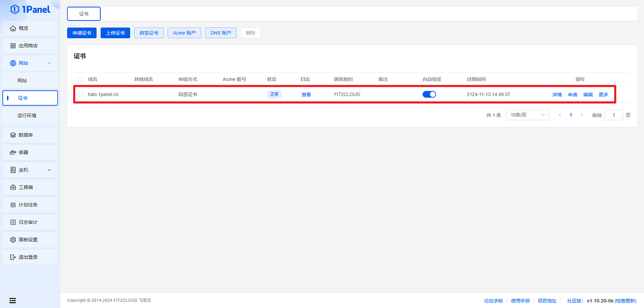Screen dimensions: 644x308
Task: Select the 证书 tab at the top
Action: pyautogui.click(x=84, y=14)
